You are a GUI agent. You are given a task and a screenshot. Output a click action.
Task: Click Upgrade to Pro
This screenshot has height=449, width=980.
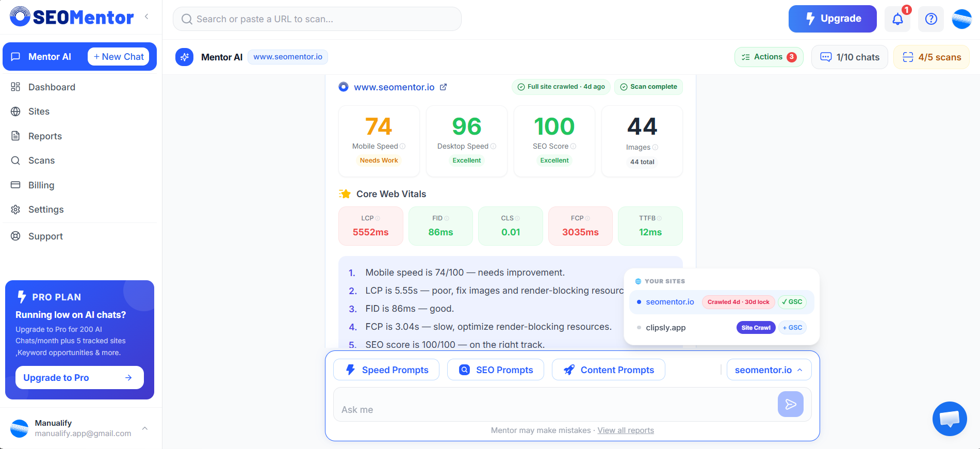click(x=79, y=378)
